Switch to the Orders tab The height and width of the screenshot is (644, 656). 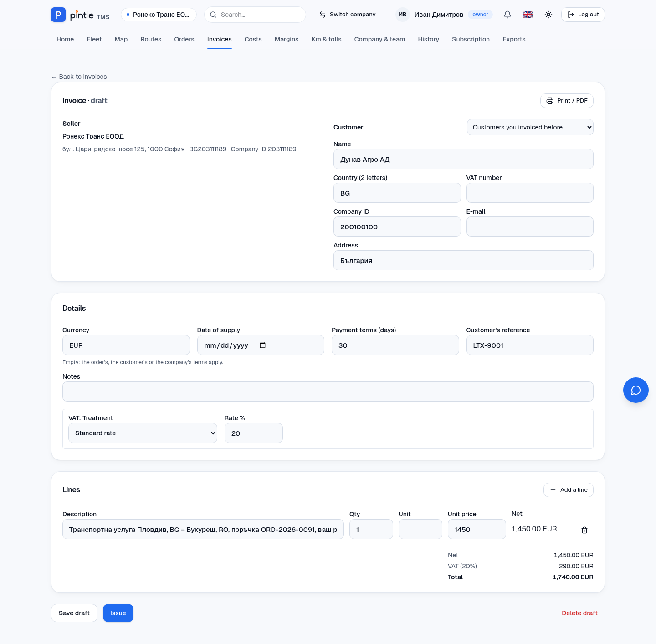tap(184, 39)
